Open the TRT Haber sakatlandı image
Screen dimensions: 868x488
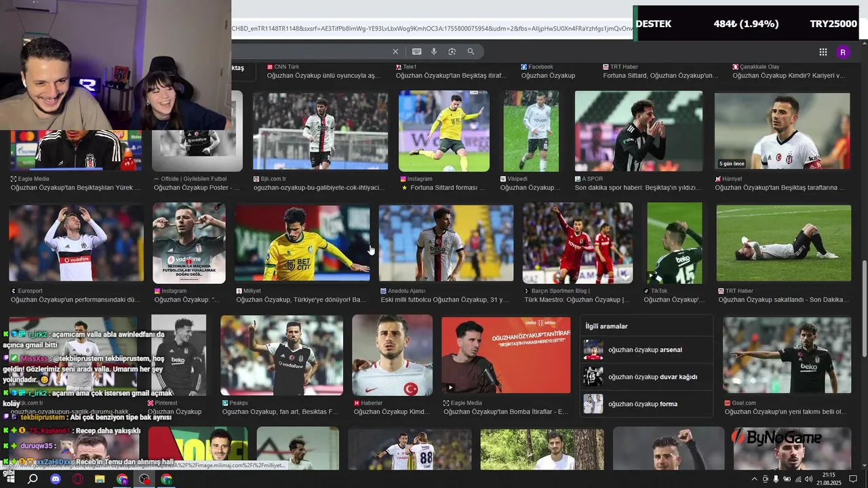pos(784,243)
